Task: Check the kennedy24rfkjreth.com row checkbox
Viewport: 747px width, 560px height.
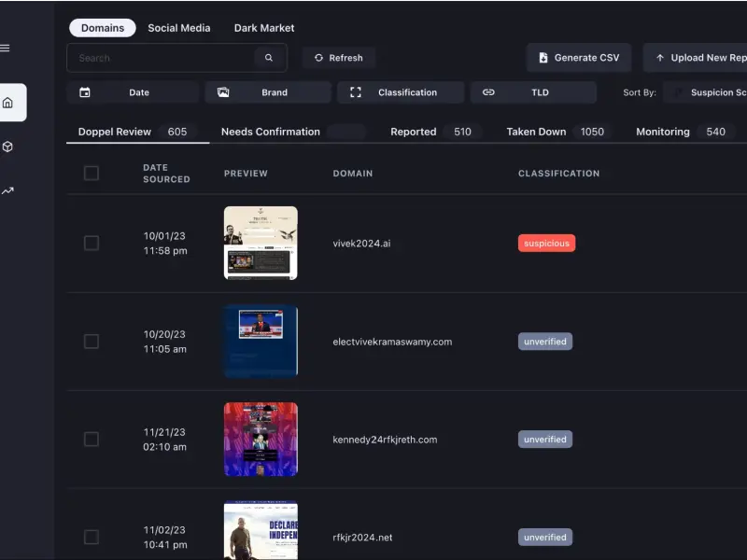Action: point(92,439)
